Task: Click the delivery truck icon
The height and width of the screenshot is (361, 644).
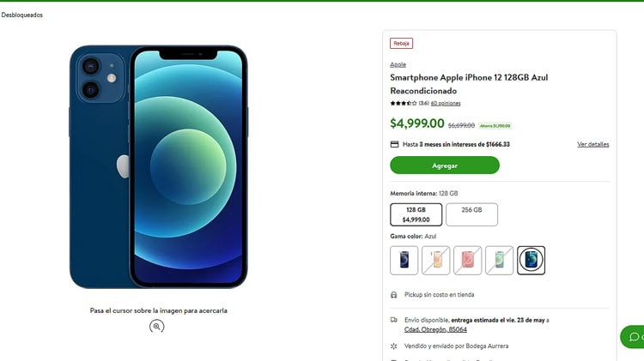Action: [394, 320]
